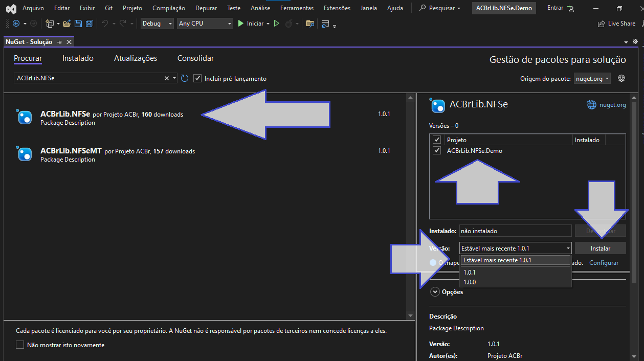Select version 1.0.0 in dropdown list

(x=515, y=282)
